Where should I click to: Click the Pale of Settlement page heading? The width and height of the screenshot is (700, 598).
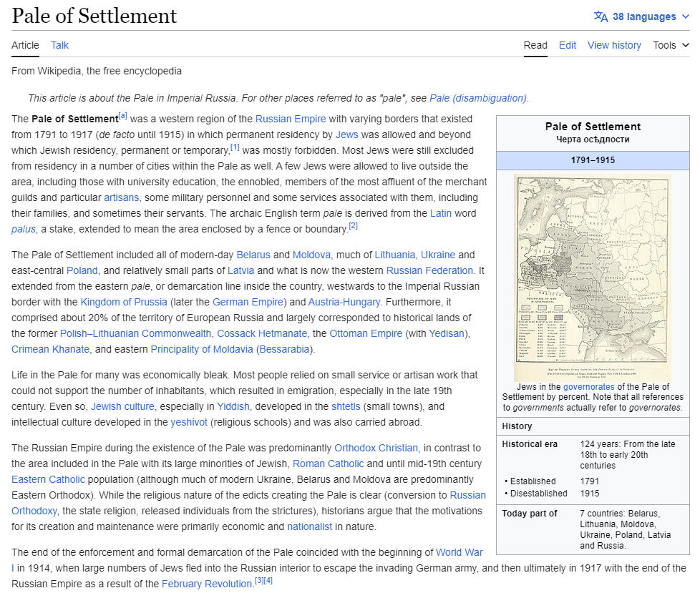(94, 16)
